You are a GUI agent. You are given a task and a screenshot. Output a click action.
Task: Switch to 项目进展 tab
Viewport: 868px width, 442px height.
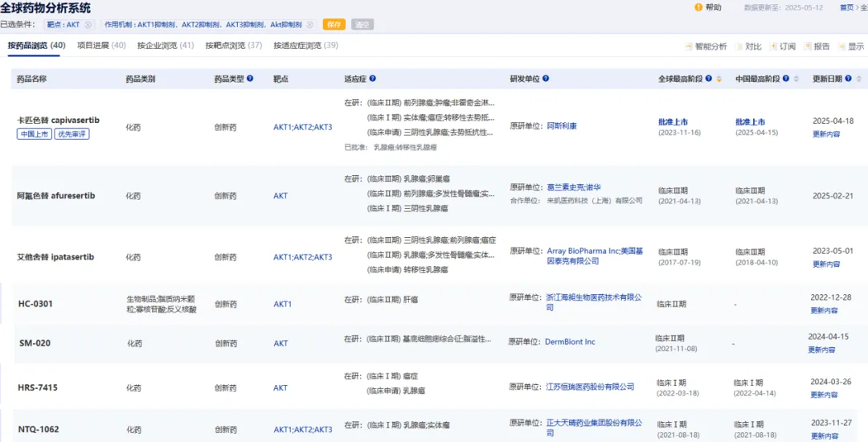coord(101,46)
